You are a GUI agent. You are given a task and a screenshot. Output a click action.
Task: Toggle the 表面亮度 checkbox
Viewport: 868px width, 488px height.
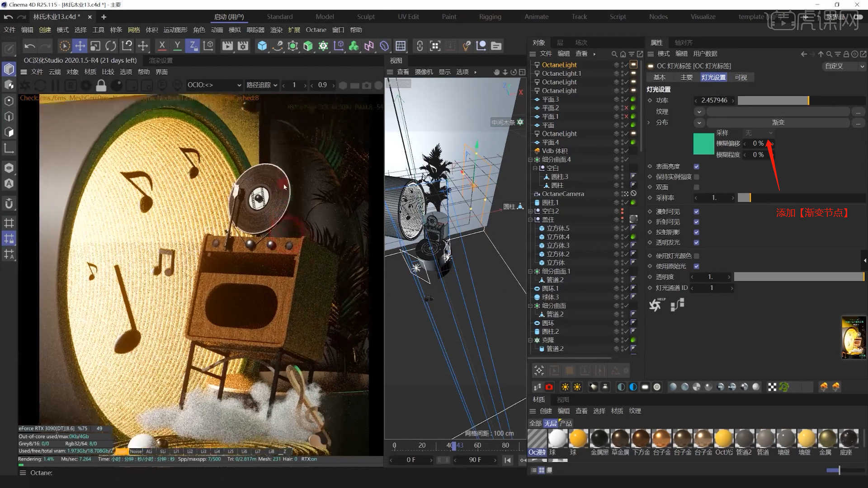coord(697,166)
